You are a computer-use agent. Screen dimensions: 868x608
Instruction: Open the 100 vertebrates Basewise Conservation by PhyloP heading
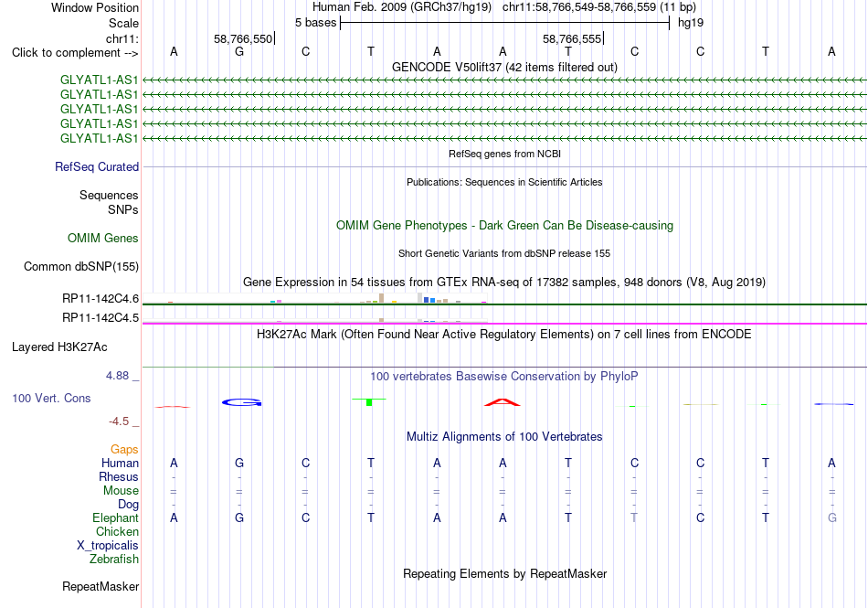(504, 377)
